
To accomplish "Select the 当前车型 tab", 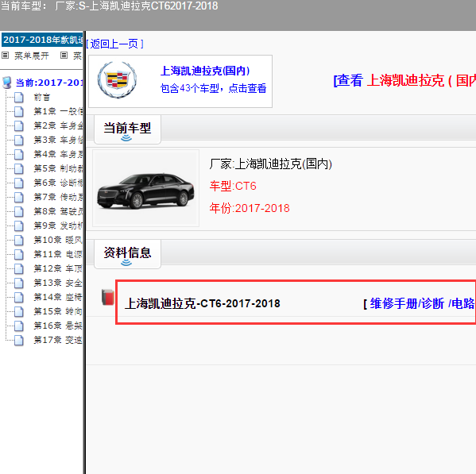I will (x=127, y=129).
